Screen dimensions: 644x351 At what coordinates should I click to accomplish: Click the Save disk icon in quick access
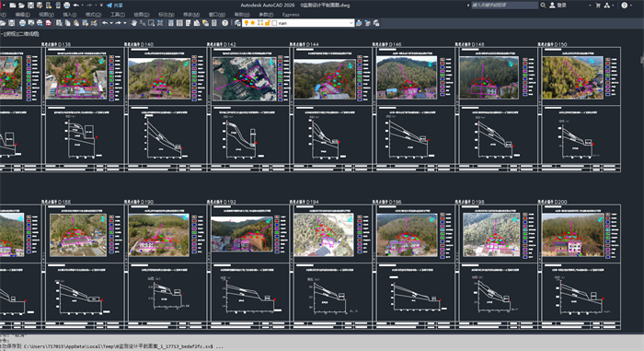[30, 6]
